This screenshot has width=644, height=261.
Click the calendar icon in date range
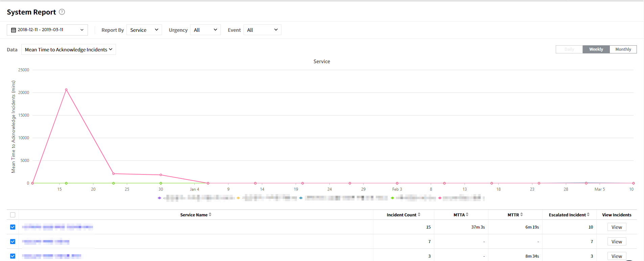click(14, 30)
